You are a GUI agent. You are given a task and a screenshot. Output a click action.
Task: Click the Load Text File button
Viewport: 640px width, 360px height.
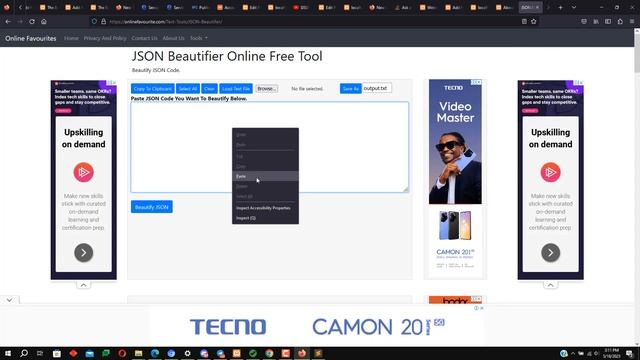click(236, 89)
